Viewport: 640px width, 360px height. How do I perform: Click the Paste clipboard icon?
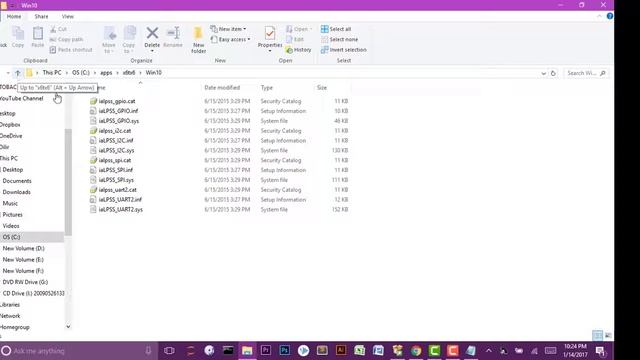38,37
